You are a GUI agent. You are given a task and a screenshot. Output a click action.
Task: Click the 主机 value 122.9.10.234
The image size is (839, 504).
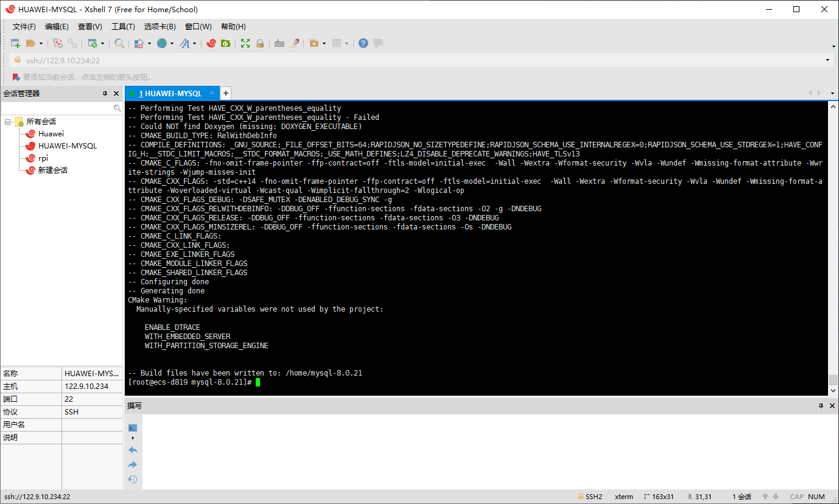click(86, 387)
